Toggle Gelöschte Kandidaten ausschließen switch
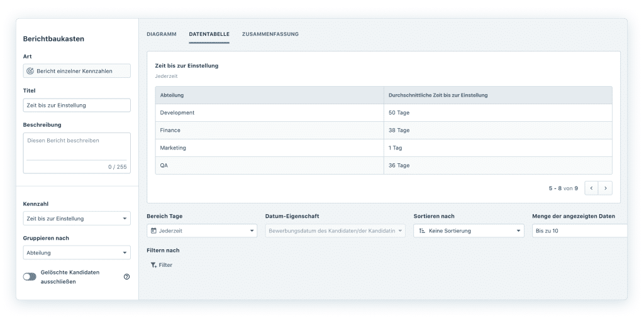The height and width of the screenshot is (319, 644). click(x=30, y=277)
